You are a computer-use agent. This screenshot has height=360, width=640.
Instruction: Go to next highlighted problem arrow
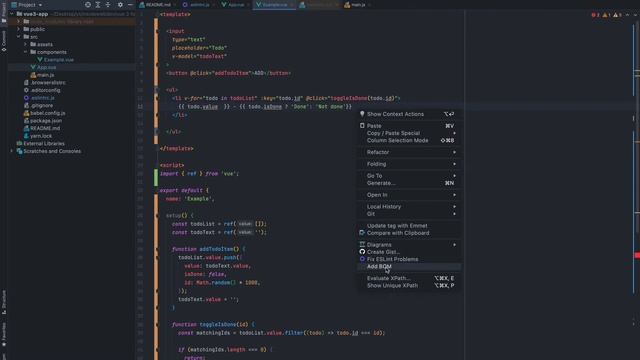pyautogui.click(x=635, y=15)
